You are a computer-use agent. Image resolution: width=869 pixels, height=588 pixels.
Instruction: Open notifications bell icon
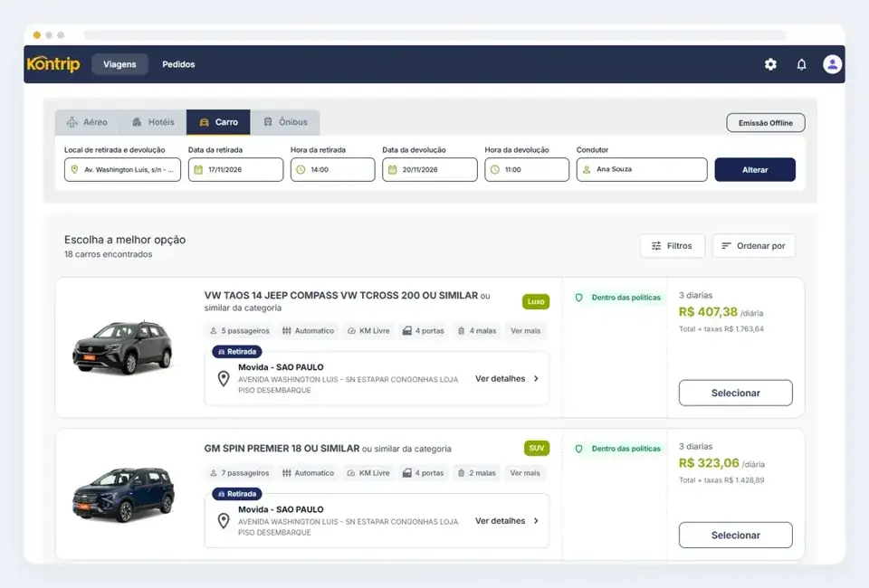coord(801,64)
